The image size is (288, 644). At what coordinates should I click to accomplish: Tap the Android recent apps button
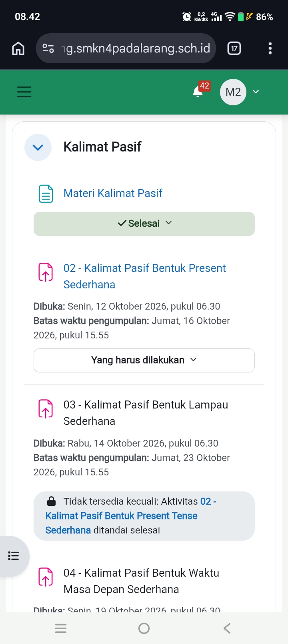click(x=61, y=628)
